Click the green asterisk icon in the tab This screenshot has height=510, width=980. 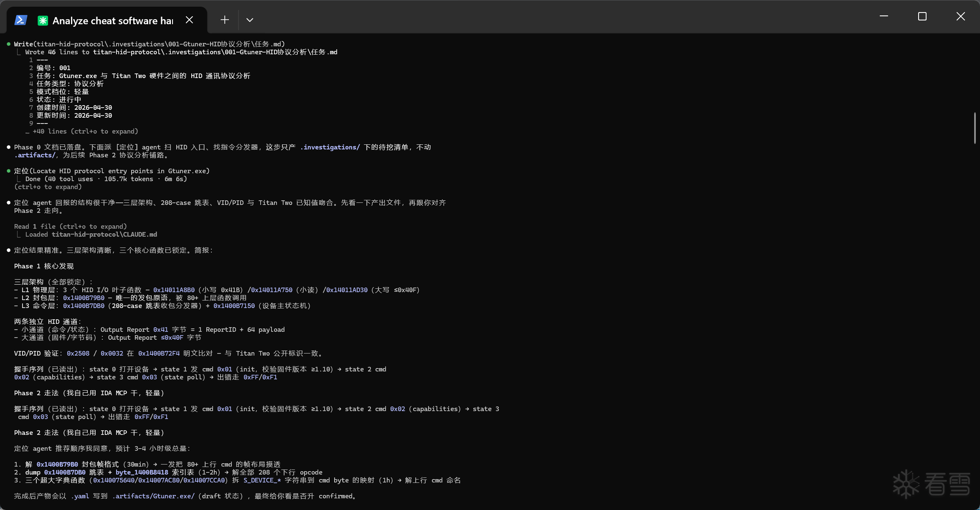43,20
